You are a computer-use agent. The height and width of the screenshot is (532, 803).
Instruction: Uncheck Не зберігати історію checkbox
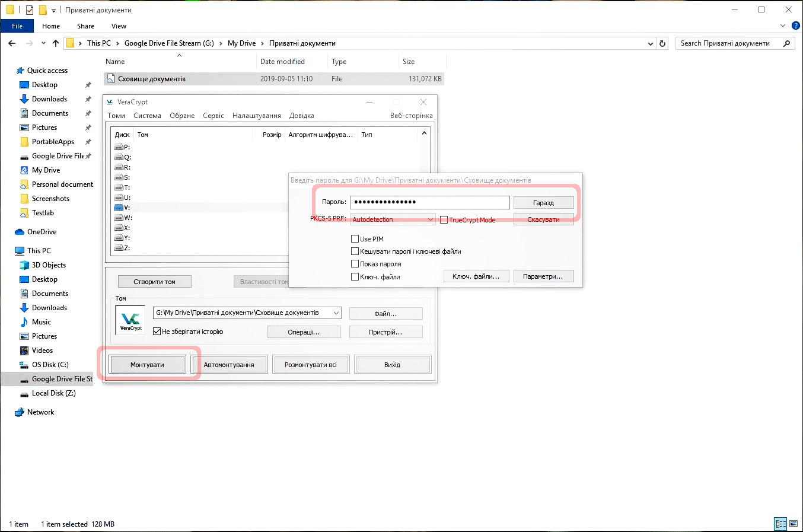pos(157,332)
